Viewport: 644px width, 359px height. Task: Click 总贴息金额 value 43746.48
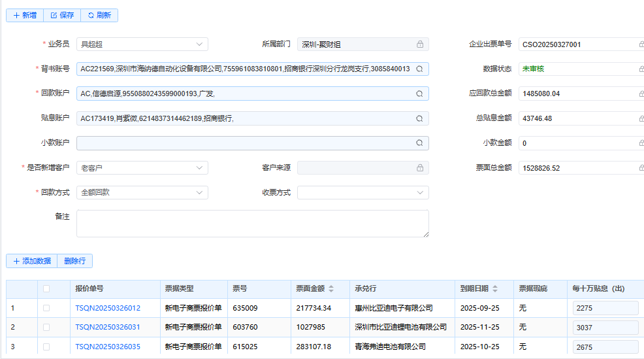(x=538, y=118)
